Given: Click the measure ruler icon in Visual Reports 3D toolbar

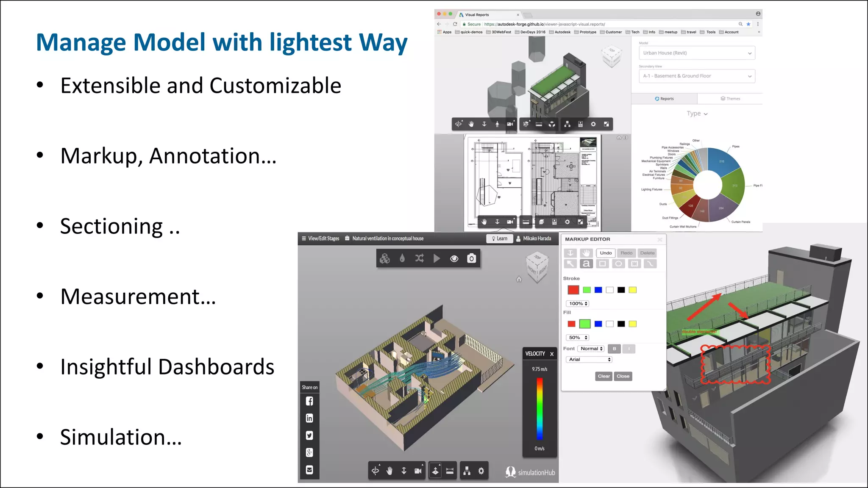Looking at the screenshot, I should point(539,124).
